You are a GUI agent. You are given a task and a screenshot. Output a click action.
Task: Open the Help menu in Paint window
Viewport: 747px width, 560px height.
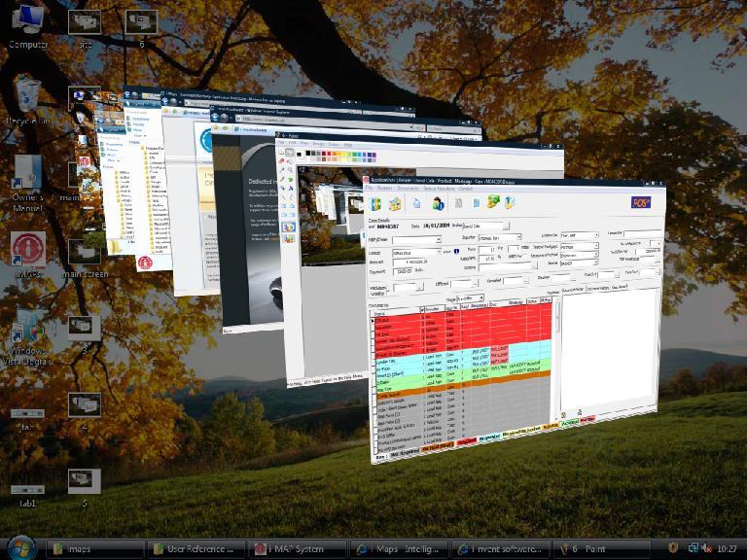pyautogui.click(x=348, y=144)
